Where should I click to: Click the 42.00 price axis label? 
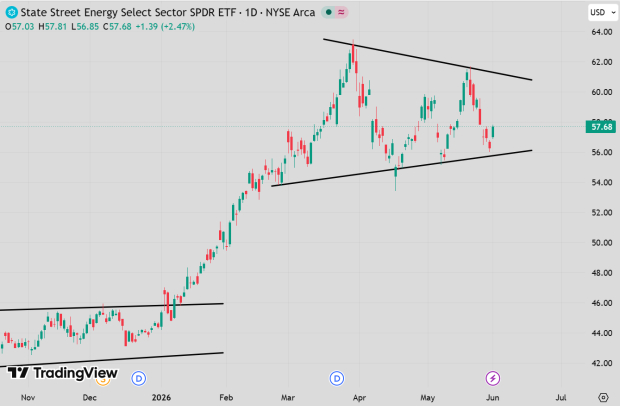(x=601, y=363)
